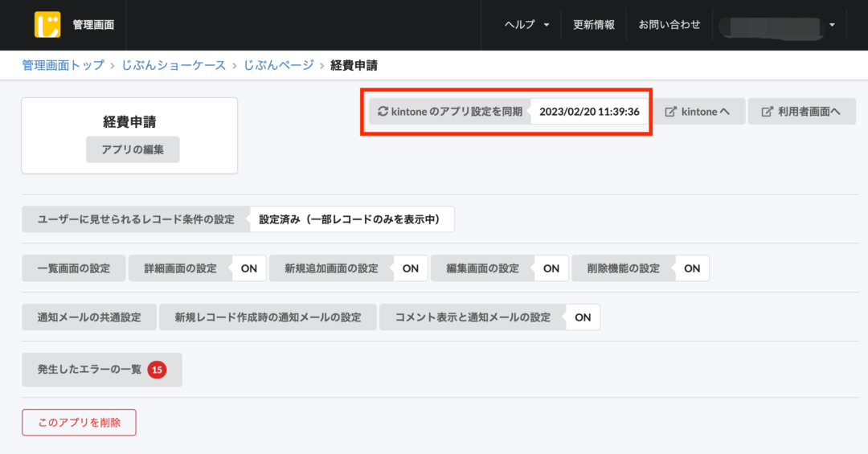This screenshot has width=868, height=454.
Task: Click the external link icon beside kintoneへ
Action: (670, 112)
